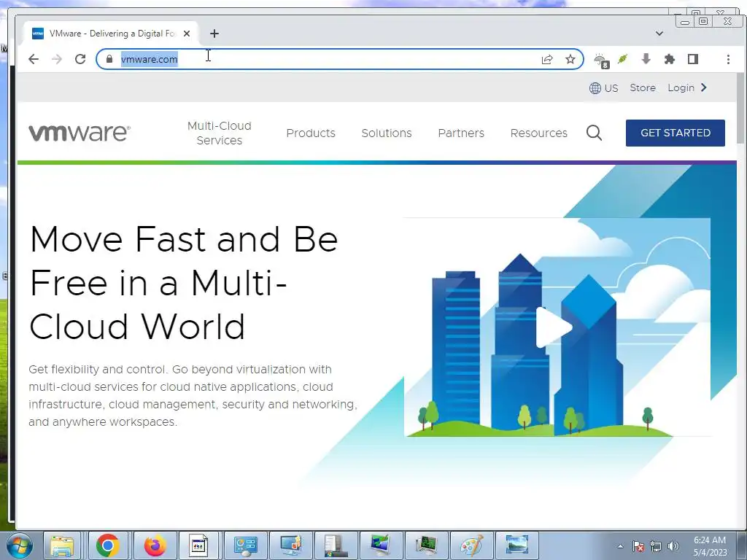Open Paint from the taskbar
747x560 pixels.
[x=471, y=545]
